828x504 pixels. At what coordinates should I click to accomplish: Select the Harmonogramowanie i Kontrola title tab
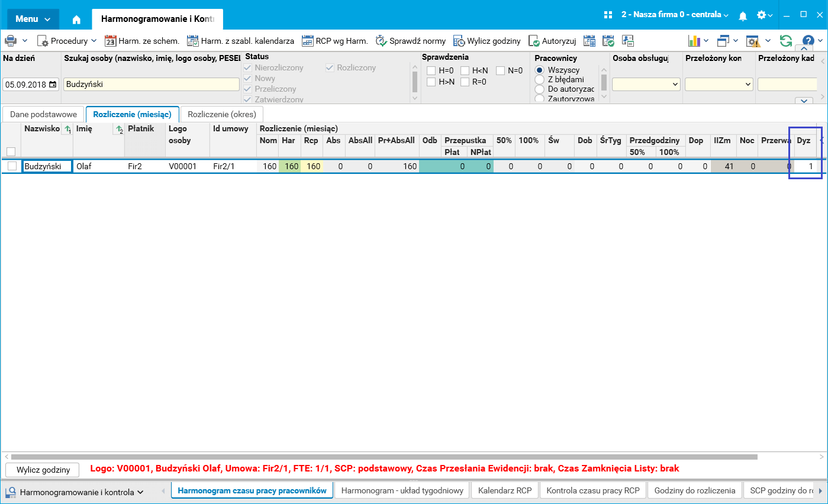157,19
